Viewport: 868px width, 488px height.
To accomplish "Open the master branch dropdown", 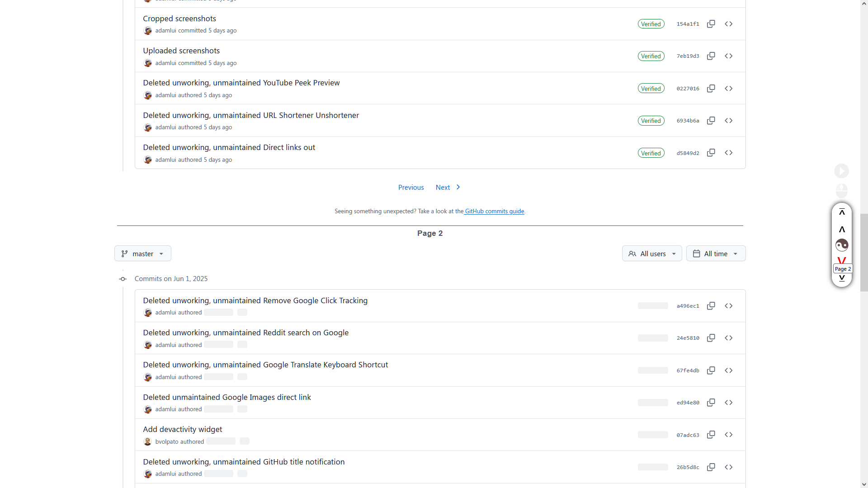I will (143, 254).
